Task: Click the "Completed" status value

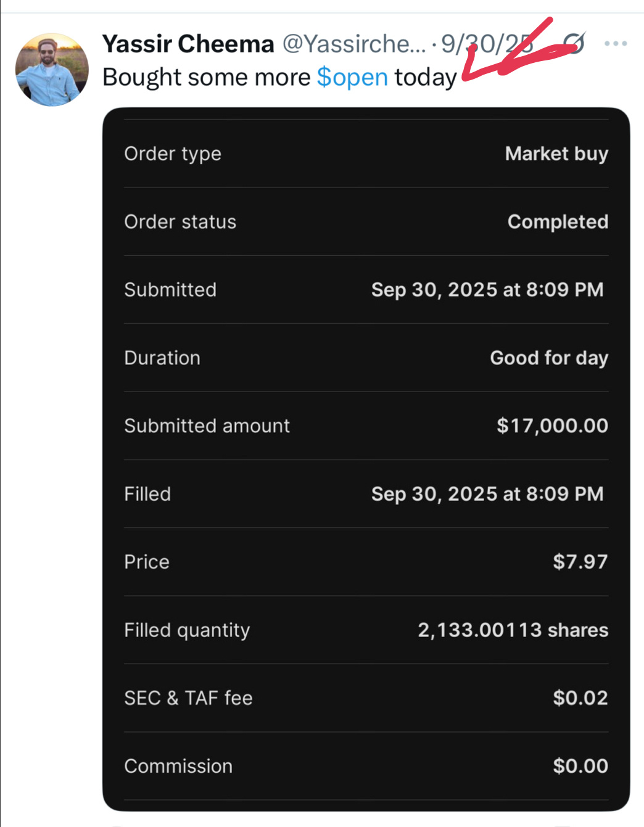Action: point(558,222)
